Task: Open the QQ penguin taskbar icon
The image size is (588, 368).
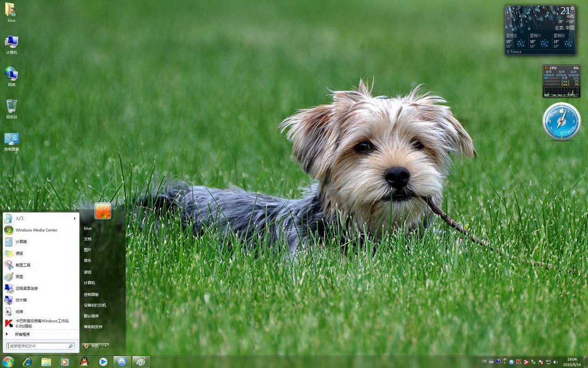Action: pos(84,362)
